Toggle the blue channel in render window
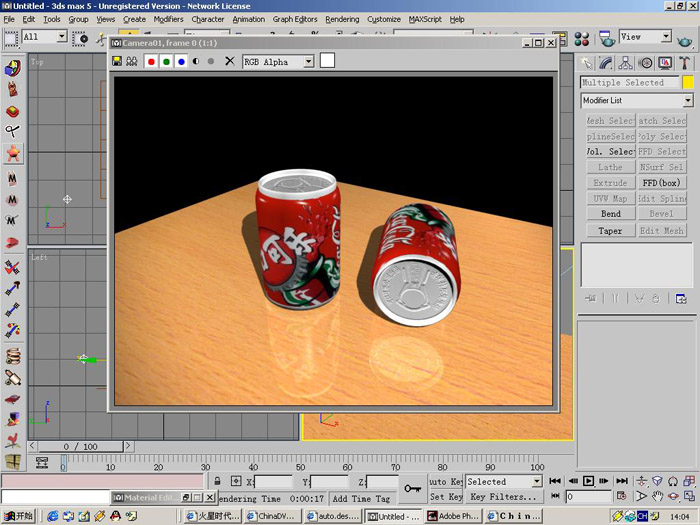 point(181,61)
